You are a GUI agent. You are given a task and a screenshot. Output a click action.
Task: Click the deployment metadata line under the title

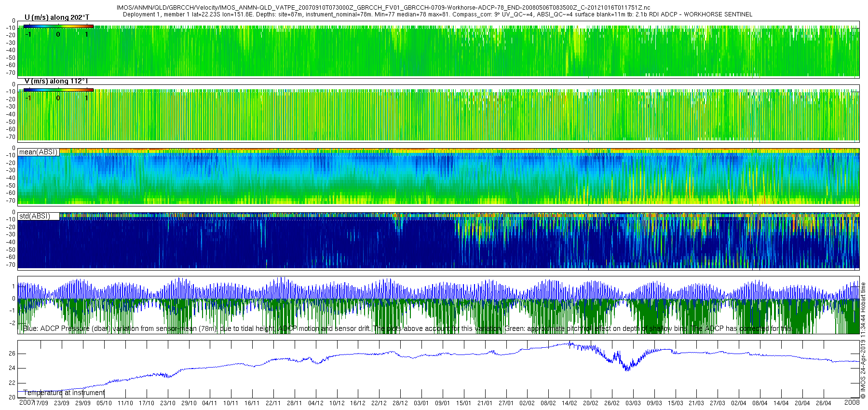click(x=437, y=14)
